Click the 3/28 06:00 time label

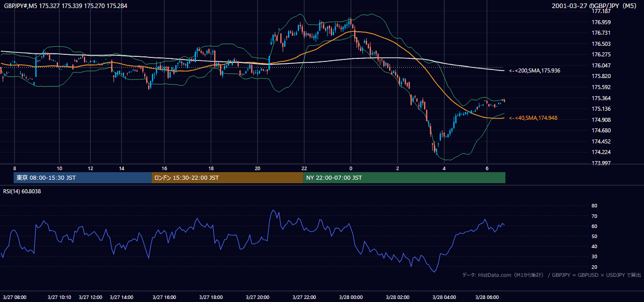pos(487,297)
